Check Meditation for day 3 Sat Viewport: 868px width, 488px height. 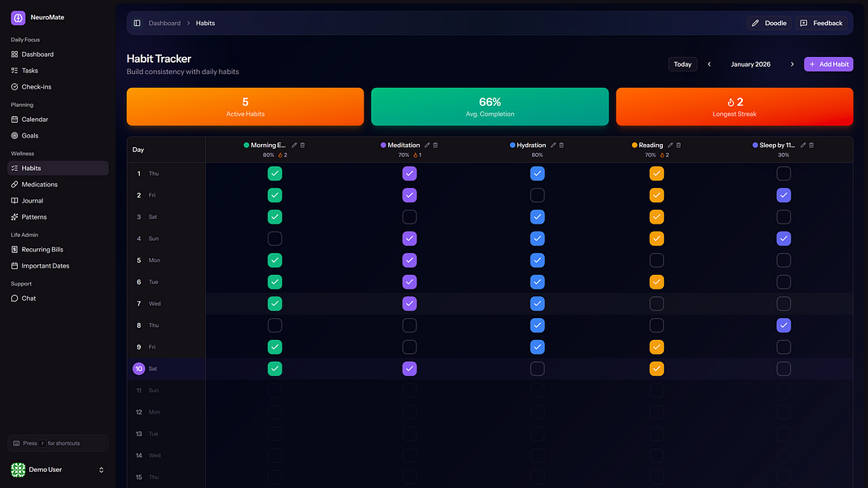[x=409, y=217]
